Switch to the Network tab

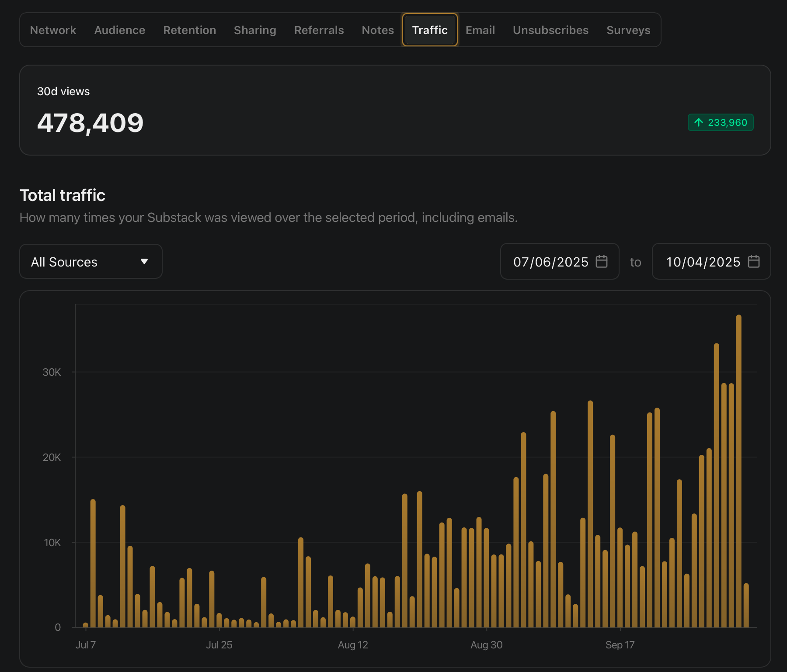tap(53, 30)
